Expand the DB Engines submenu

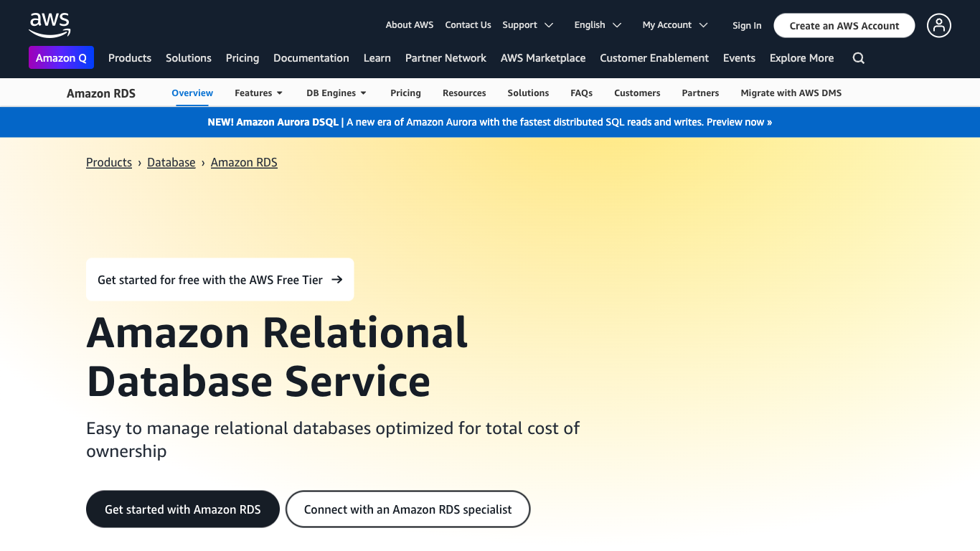336,93
